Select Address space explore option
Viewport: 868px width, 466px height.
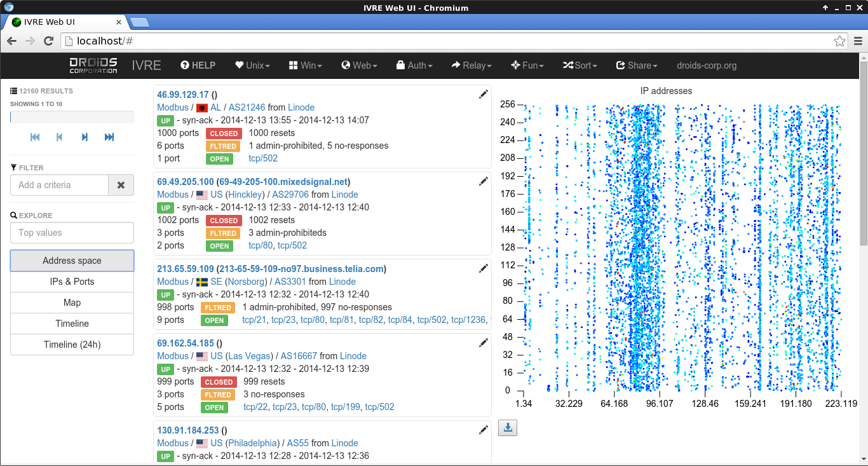point(72,261)
